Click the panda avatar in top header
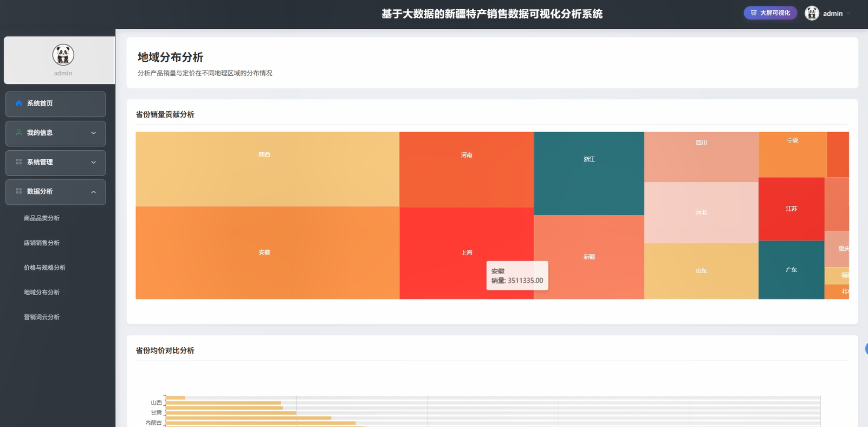Screen dimensions: 868x427 click(812, 13)
